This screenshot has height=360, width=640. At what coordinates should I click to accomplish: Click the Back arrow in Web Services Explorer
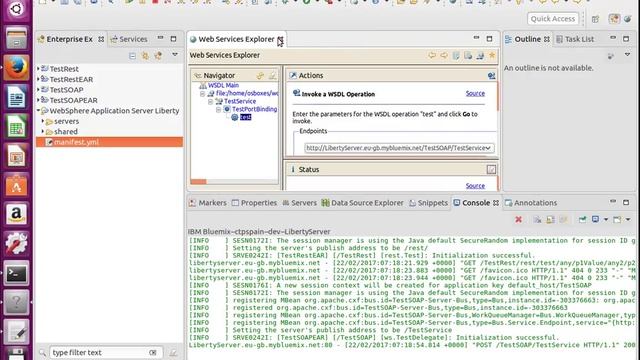(x=431, y=55)
